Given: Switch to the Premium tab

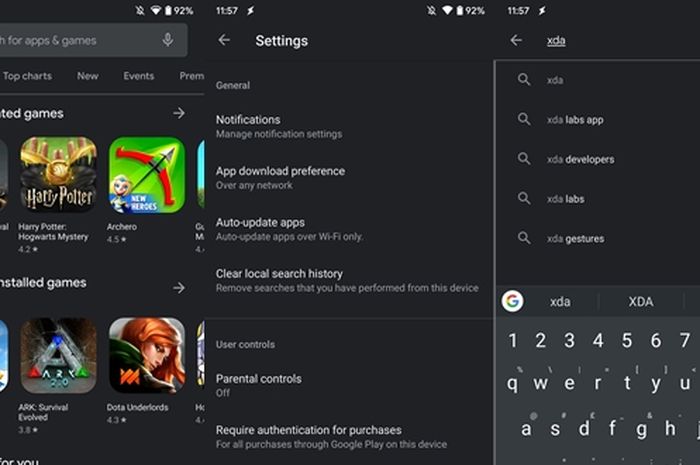Looking at the screenshot, I should (x=192, y=76).
